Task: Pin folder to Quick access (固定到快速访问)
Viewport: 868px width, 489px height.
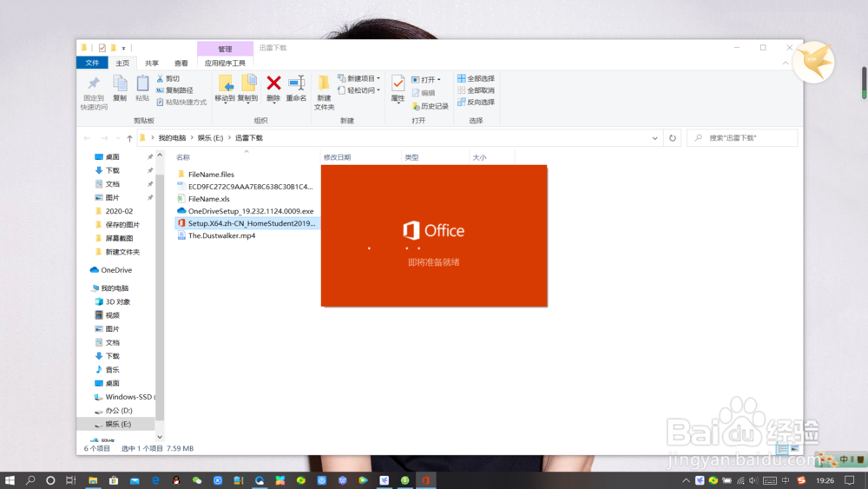Action: click(x=94, y=92)
